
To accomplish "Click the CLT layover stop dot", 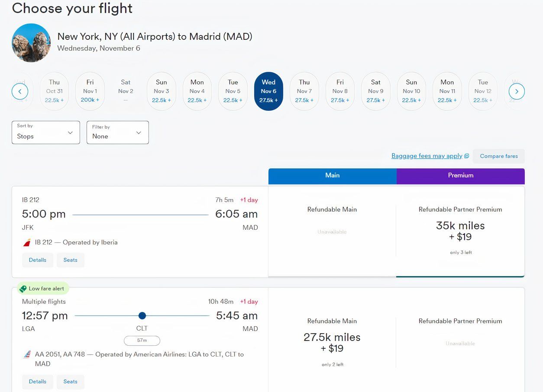I will [x=142, y=315].
